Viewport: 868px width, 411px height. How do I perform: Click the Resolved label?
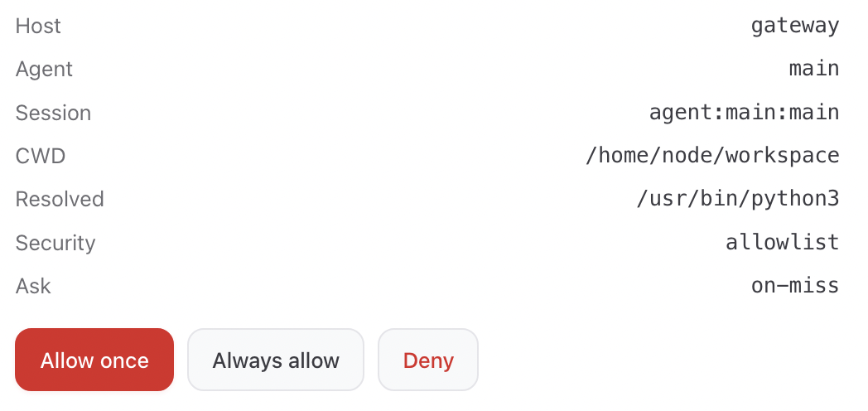[x=60, y=200]
